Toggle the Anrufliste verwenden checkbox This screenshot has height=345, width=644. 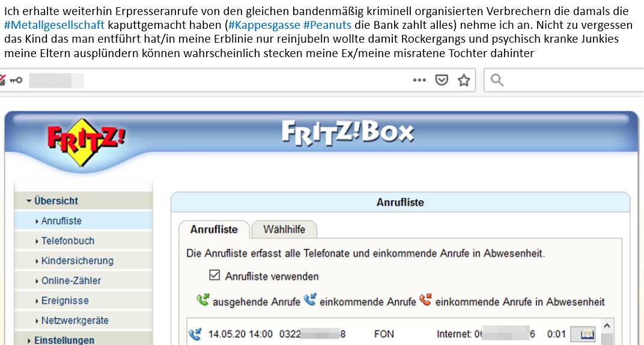(x=214, y=275)
